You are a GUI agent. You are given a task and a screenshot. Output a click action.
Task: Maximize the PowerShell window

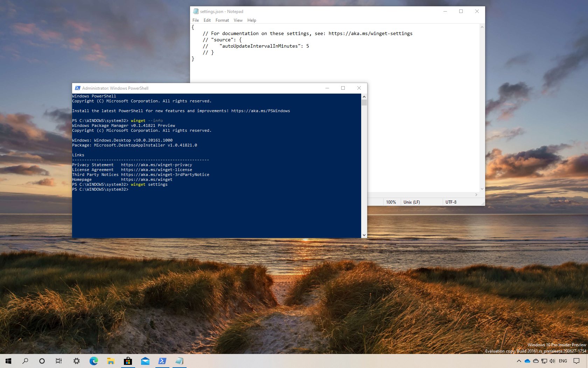pyautogui.click(x=343, y=88)
